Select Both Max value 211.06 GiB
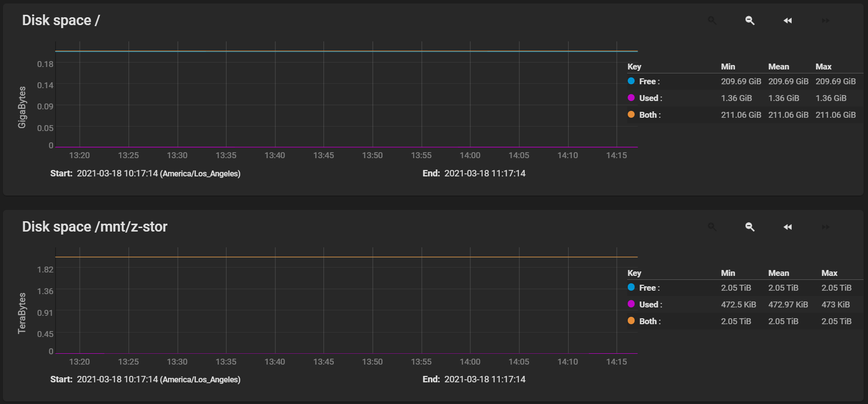This screenshot has width=868, height=404. click(836, 115)
